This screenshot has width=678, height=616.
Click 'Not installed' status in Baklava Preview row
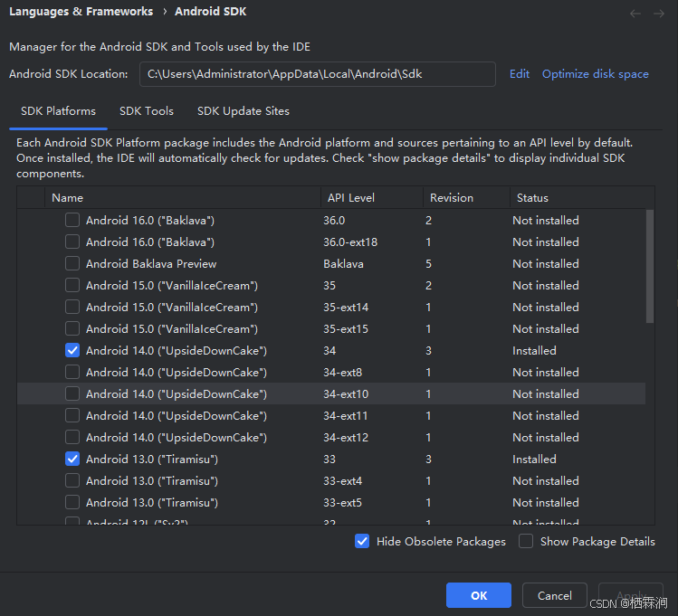(x=546, y=263)
